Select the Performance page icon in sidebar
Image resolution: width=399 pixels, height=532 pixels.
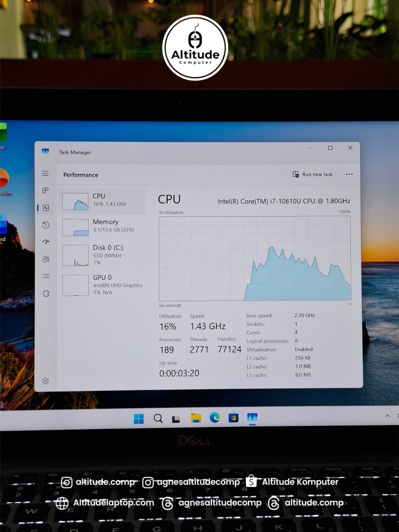[x=46, y=208]
